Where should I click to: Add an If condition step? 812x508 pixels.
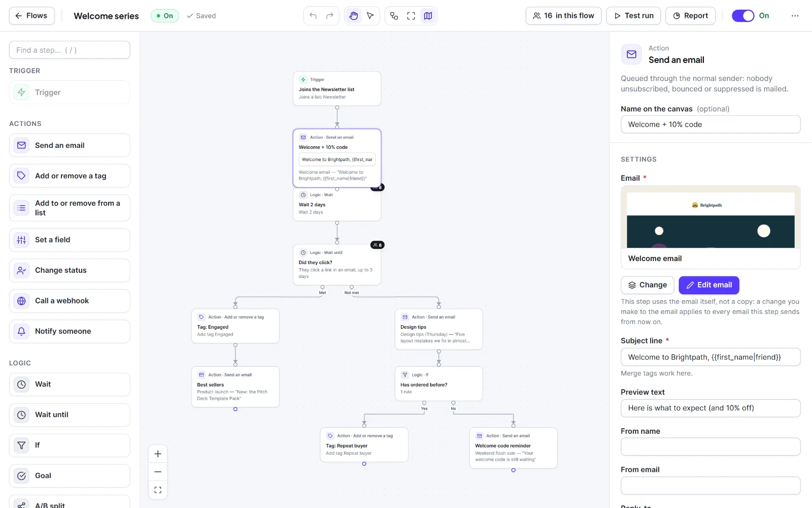point(70,446)
